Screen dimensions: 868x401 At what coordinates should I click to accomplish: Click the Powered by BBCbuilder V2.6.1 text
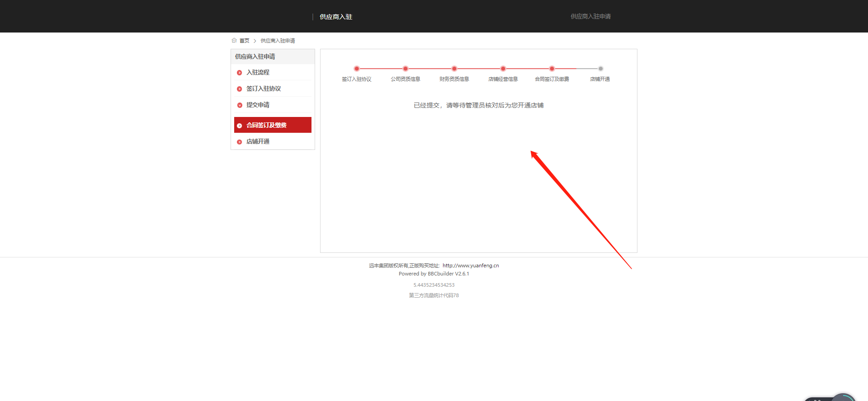point(434,274)
